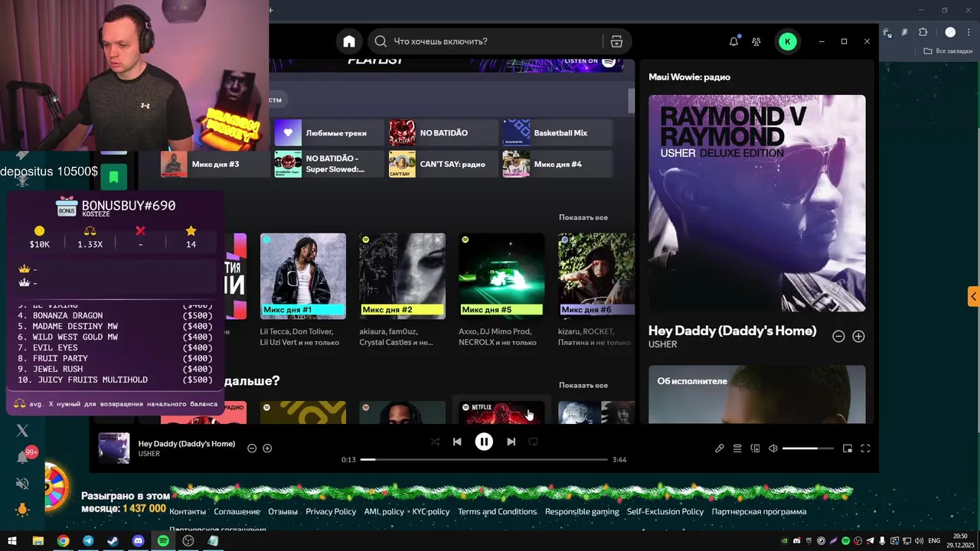980x551 pixels.
Task: Open CAN'T SAY: радио tile
Action: click(x=443, y=164)
